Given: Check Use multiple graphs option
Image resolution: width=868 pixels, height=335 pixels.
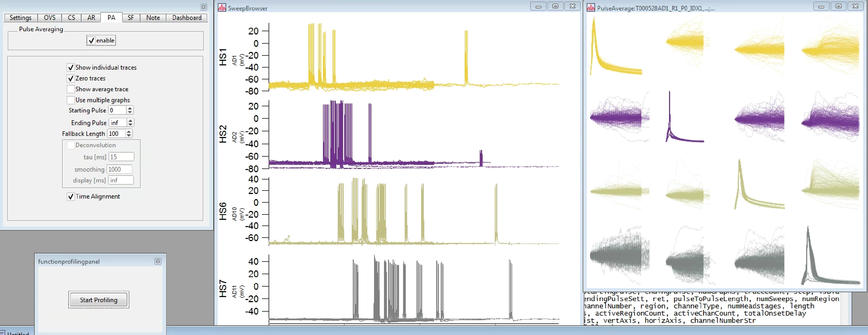Looking at the screenshot, I should 71,100.
